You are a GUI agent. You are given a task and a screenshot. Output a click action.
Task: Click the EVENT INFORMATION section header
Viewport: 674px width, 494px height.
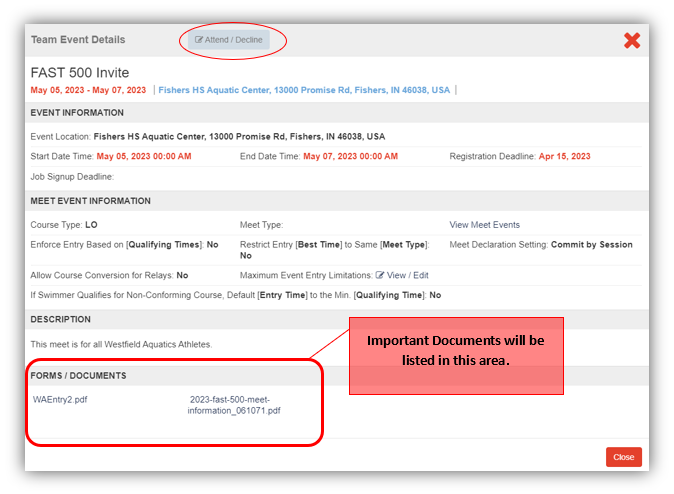coord(78,113)
